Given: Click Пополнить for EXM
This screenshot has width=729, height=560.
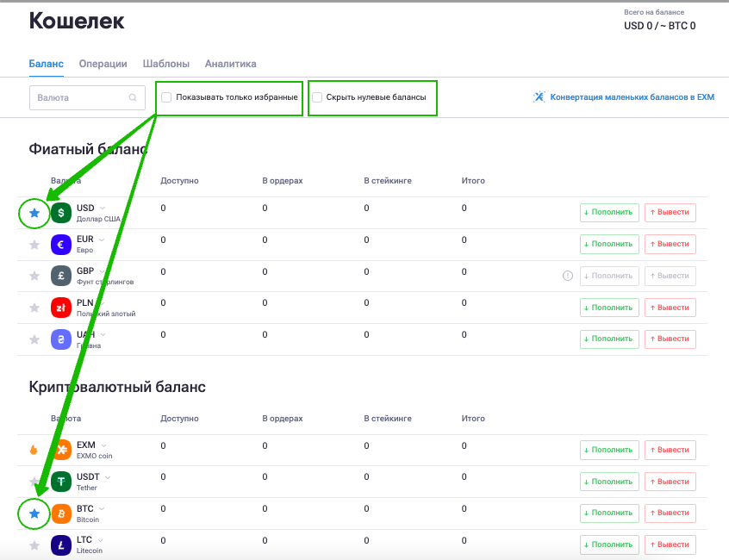Looking at the screenshot, I should tap(609, 450).
